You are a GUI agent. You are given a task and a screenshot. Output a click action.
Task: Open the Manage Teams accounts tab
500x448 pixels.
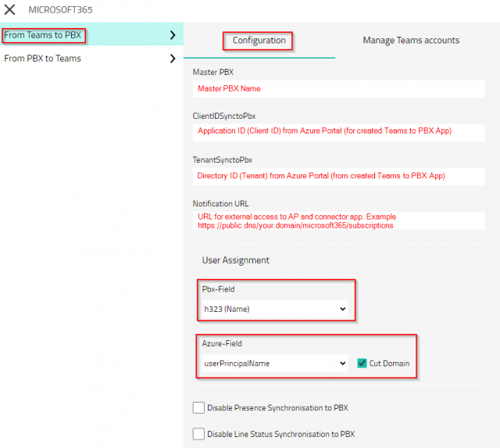tap(411, 41)
